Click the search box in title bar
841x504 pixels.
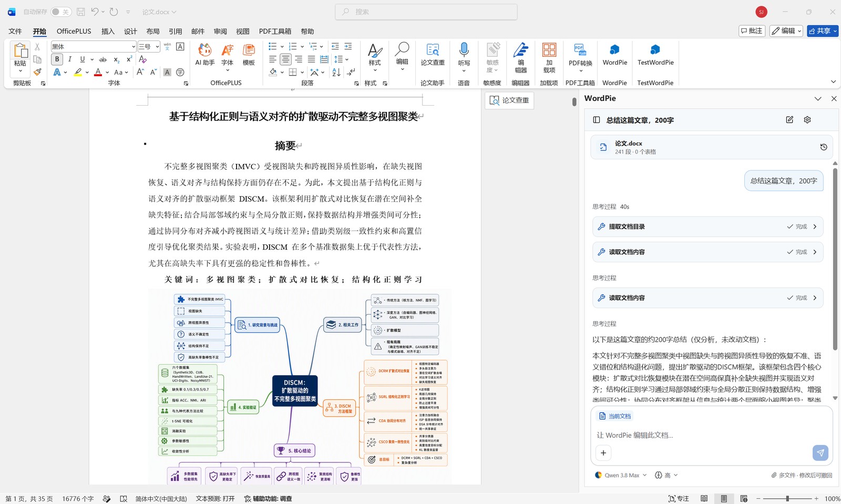426,12
